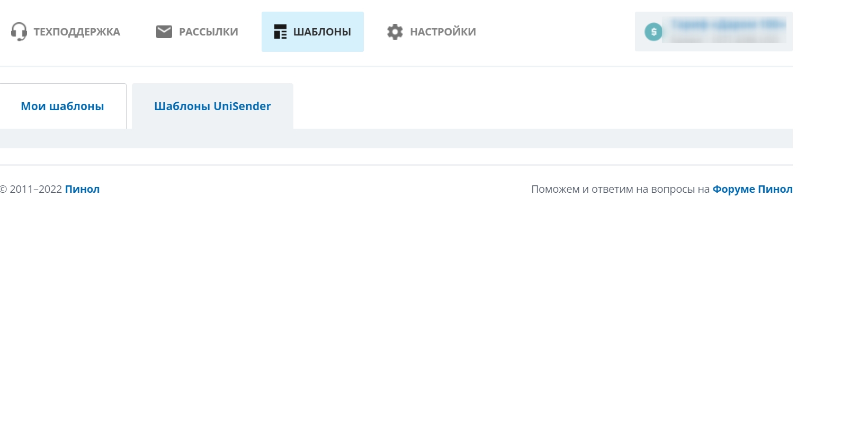
Task: Open the Пинол footer link
Action: 82,189
